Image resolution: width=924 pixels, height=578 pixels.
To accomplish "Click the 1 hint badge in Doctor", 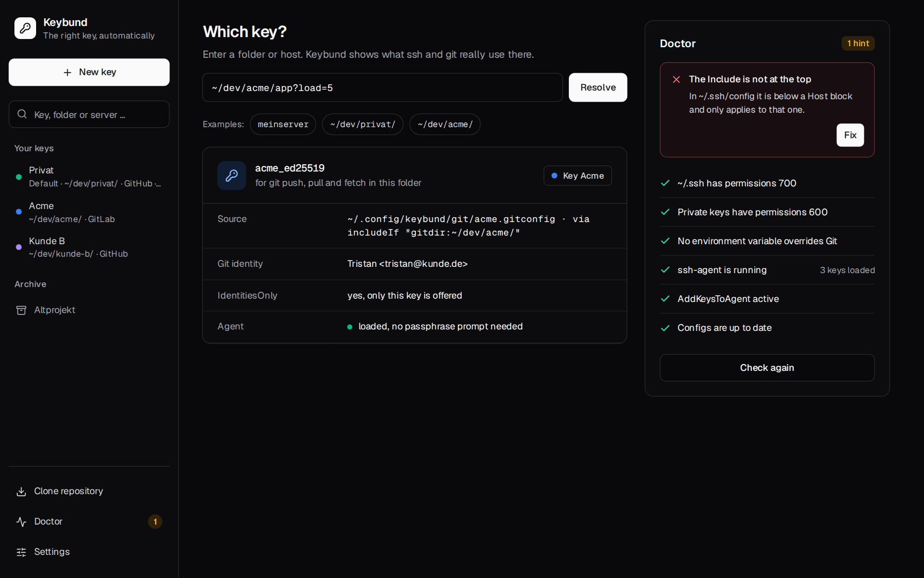I will pos(858,43).
